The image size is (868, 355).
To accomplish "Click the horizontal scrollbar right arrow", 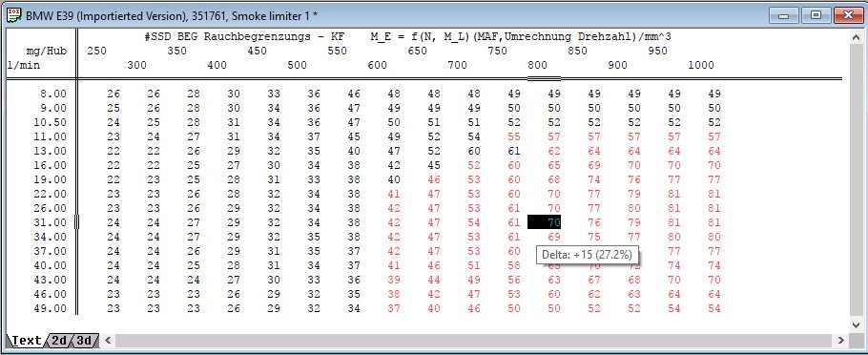I will [x=841, y=340].
